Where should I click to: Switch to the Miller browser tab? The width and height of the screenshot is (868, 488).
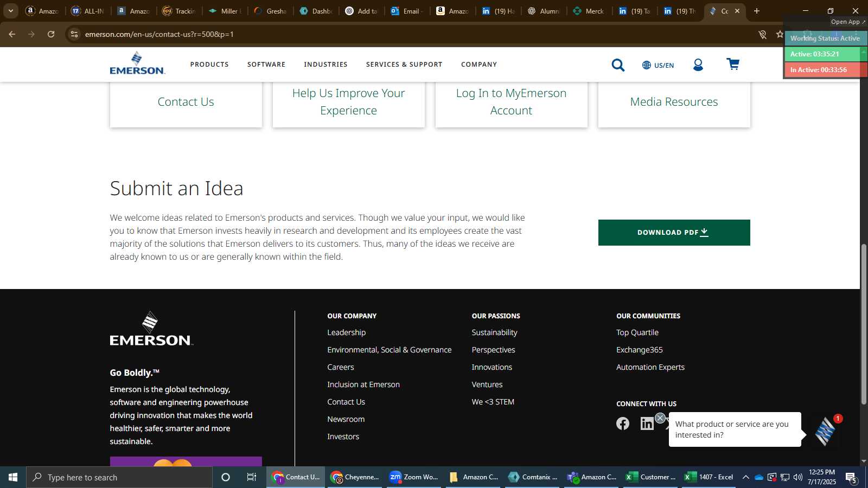[x=225, y=11]
